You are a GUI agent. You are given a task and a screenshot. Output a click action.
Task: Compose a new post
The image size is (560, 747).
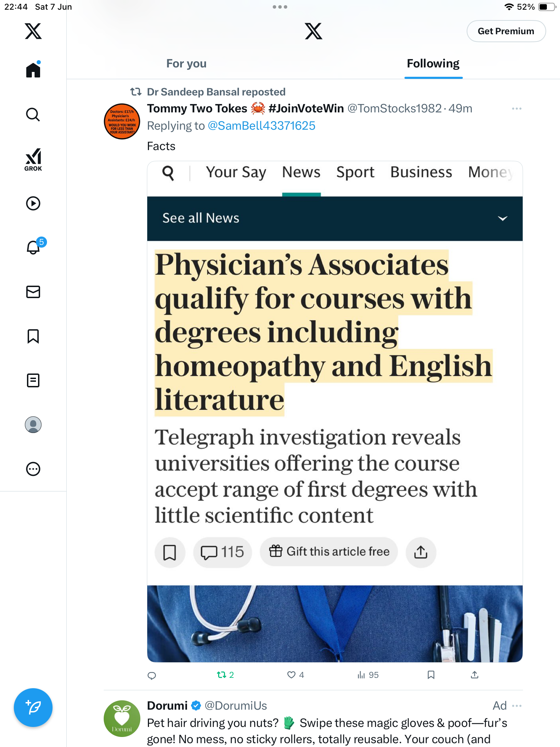[x=33, y=708]
